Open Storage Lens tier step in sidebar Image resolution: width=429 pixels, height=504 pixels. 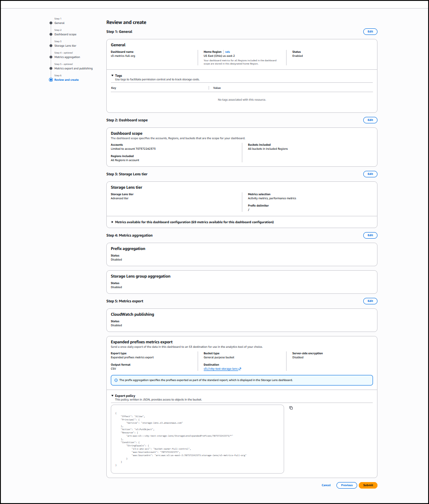(x=65, y=46)
